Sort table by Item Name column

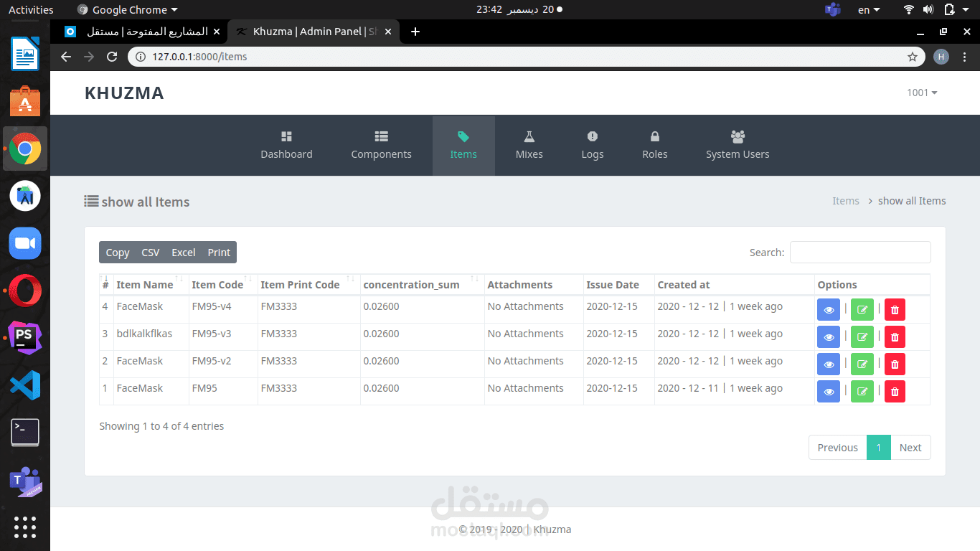149,285
